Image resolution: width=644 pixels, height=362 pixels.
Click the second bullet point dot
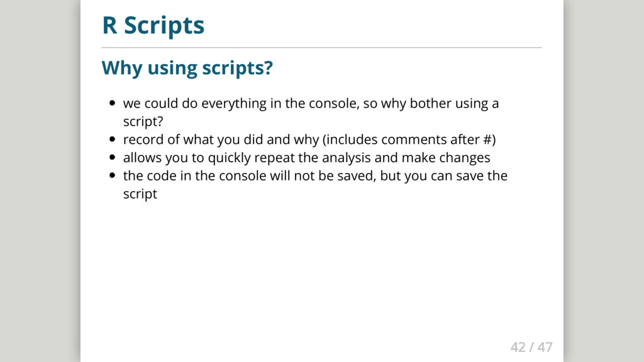[112, 140]
